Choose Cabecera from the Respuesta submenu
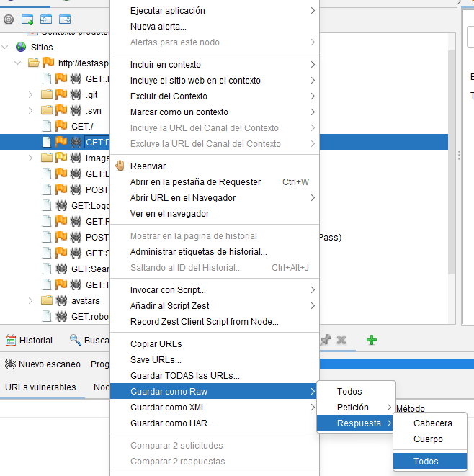Image resolution: width=474 pixels, height=476 pixels. 432,423
